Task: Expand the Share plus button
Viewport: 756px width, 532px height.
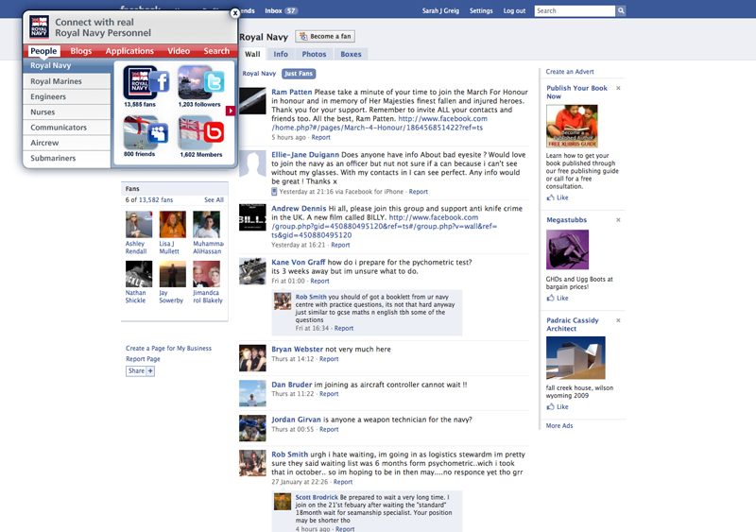Action: (x=150, y=371)
